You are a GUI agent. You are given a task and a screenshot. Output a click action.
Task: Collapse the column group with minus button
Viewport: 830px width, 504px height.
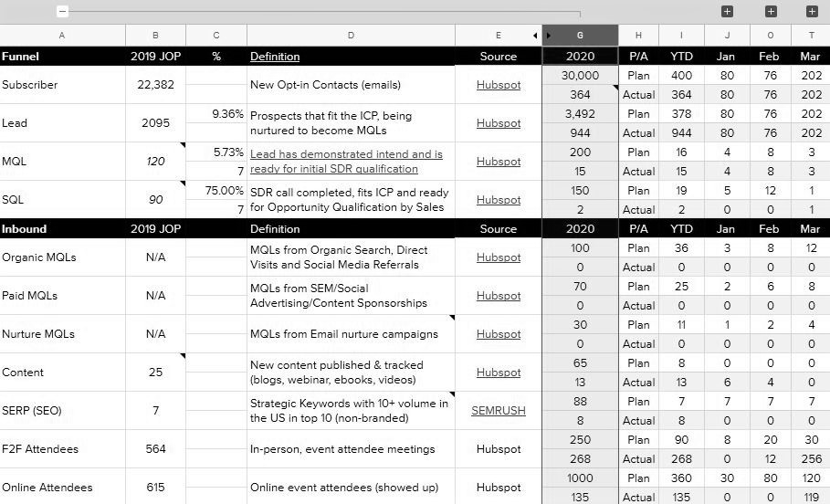coord(62,11)
